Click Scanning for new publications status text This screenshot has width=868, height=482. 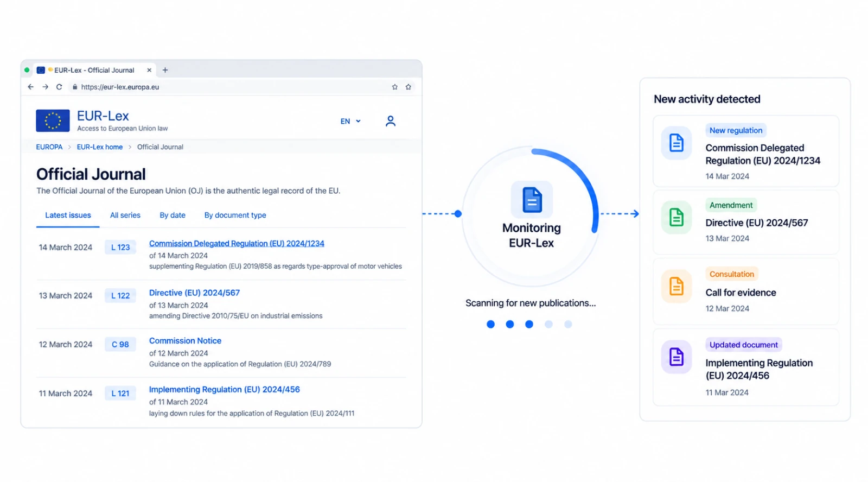531,303
